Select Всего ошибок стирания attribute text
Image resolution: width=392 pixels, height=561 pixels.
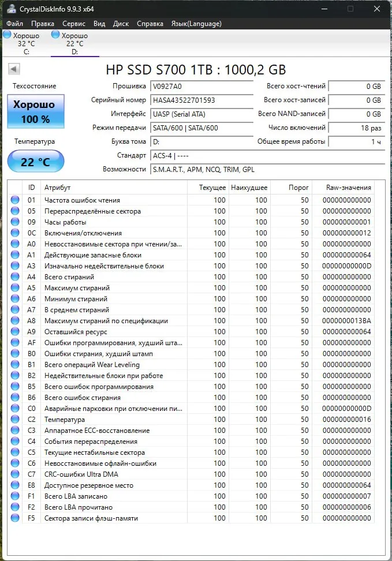tap(83, 398)
